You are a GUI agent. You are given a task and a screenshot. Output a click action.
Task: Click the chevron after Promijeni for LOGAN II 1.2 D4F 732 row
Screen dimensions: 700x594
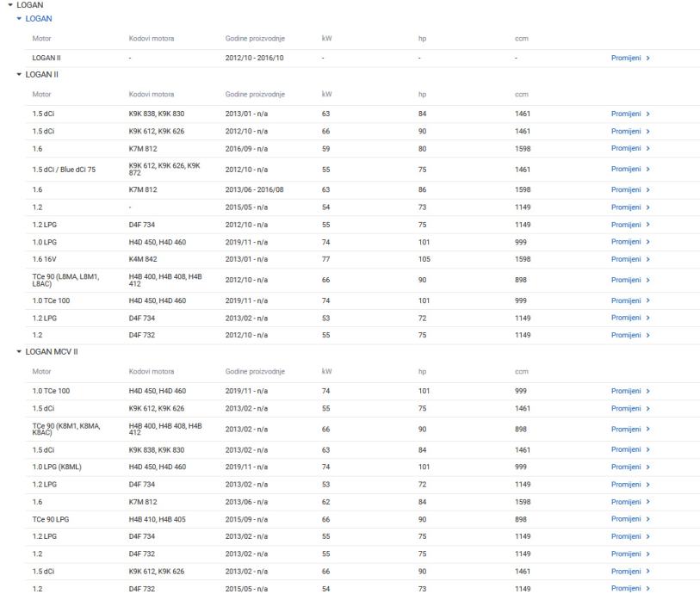pyautogui.click(x=647, y=335)
